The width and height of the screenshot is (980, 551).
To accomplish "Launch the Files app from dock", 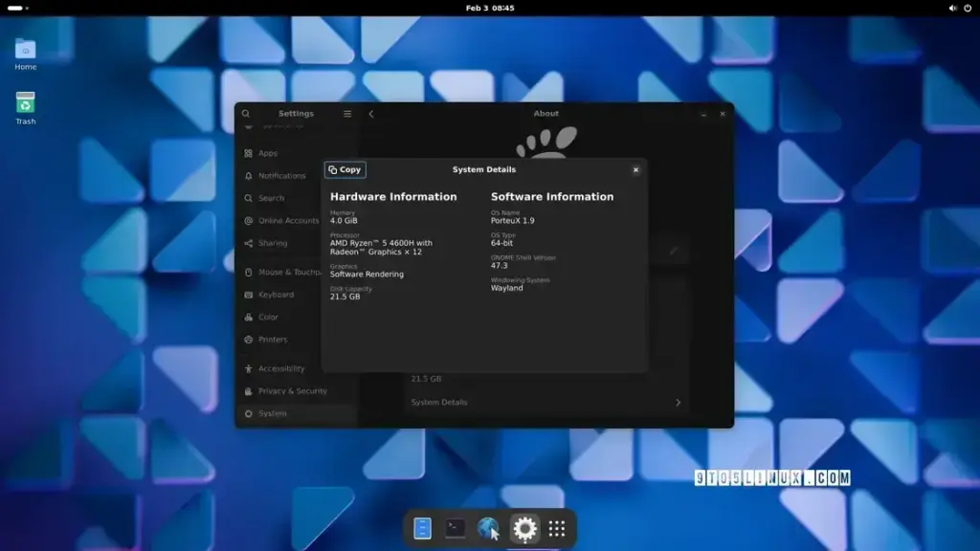I will pos(422,528).
